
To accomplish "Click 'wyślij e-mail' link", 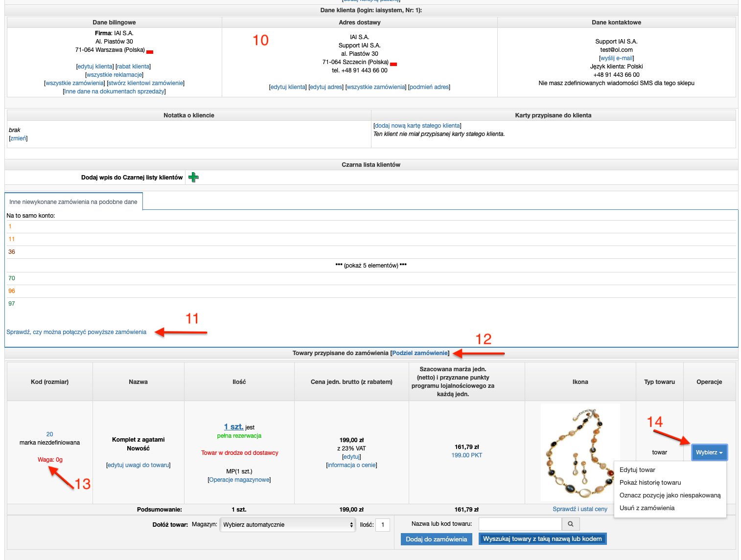I will click(x=616, y=58).
